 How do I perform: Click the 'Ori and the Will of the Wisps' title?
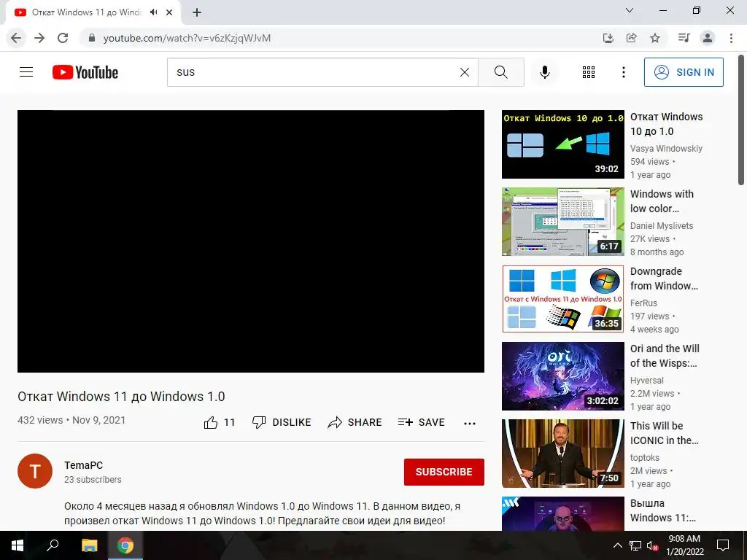pos(665,356)
